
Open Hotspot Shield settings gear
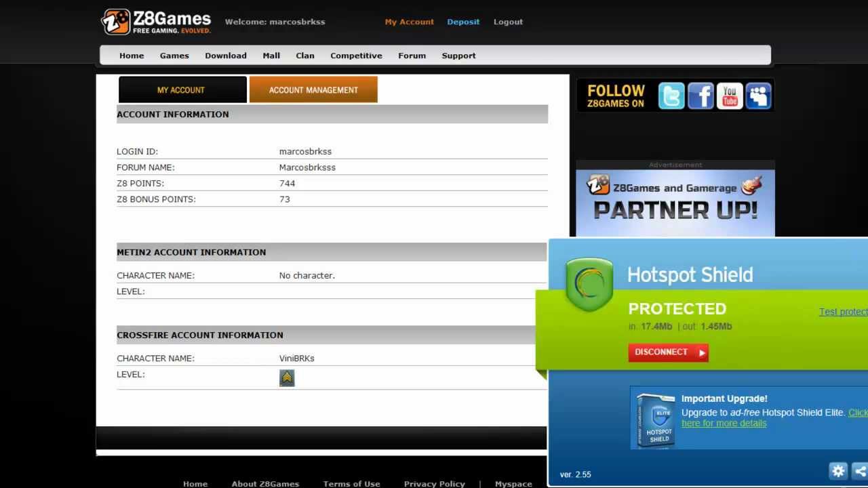pyautogui.click(x=838, y=471)
